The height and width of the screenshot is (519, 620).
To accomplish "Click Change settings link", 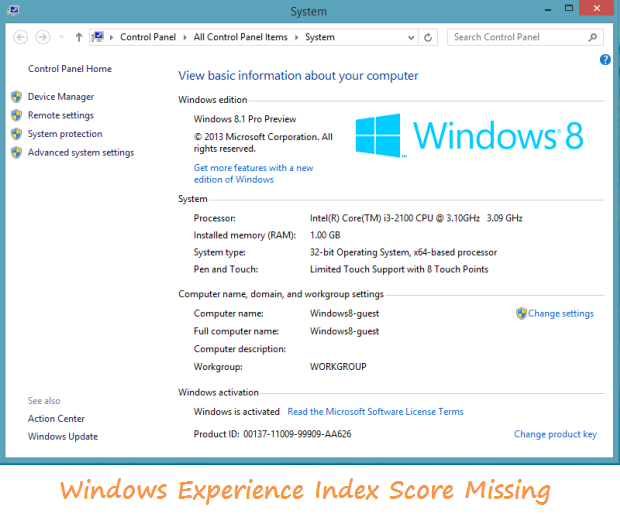I will (x=561, y=313).
